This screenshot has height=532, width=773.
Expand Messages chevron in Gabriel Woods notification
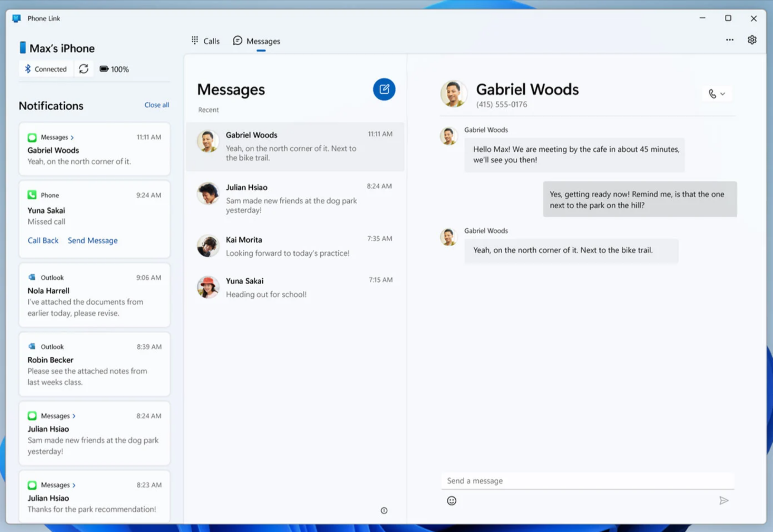[x=72, y=137]
